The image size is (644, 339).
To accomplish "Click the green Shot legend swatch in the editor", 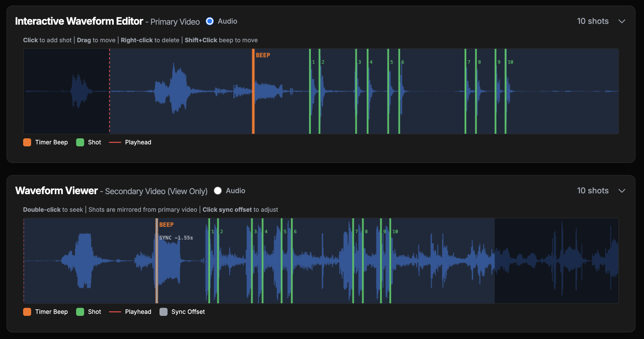I will 80,142.
